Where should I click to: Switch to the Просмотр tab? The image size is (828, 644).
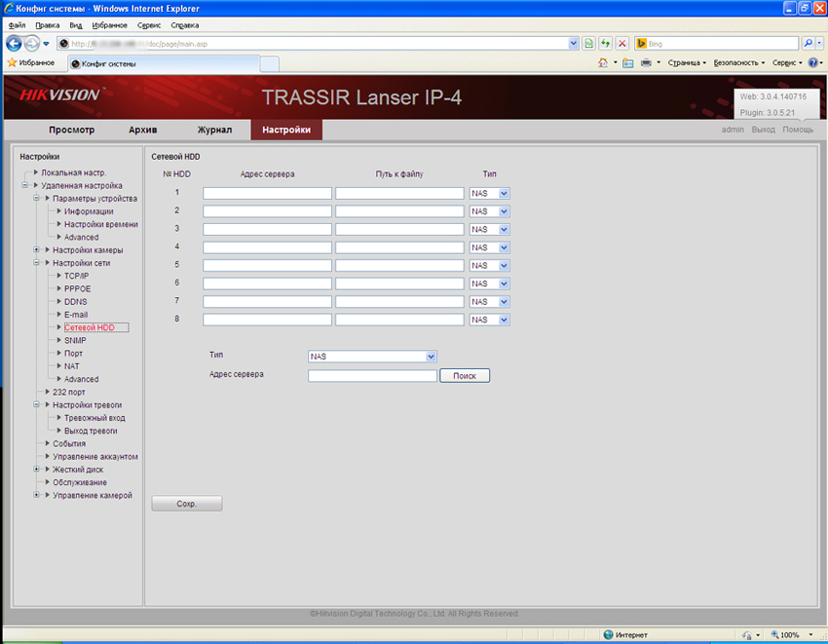pyautogui.click(x=72, y=130)
